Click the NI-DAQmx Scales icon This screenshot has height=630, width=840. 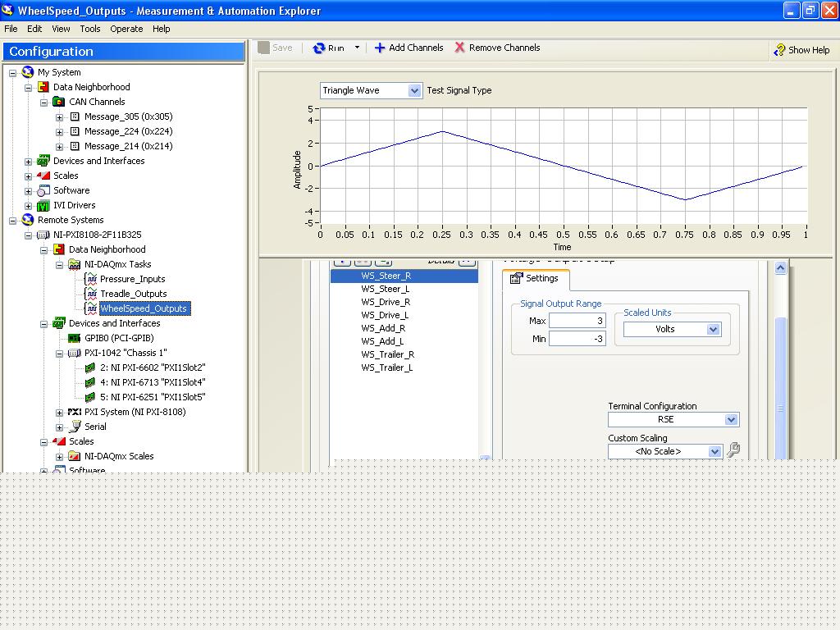pos(75,456)
